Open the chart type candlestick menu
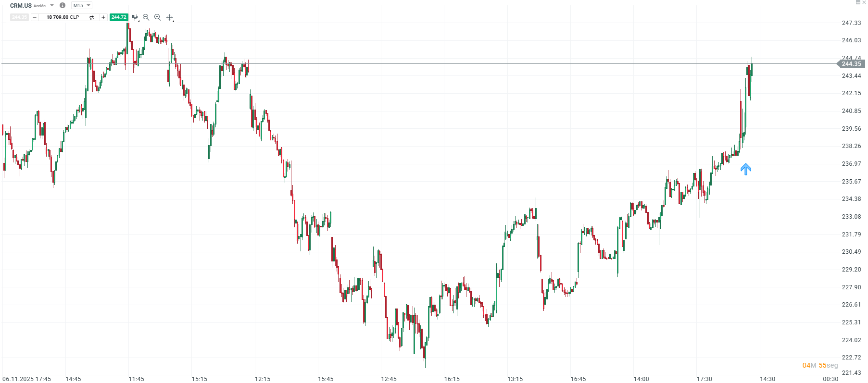This screenshot has width=868, height=383. [x=135, y=17]
